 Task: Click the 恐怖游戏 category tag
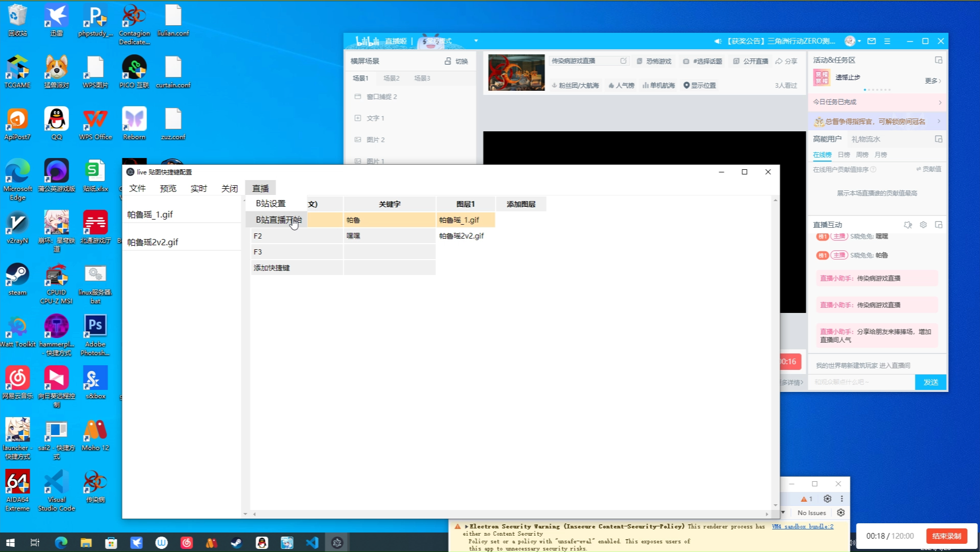pos(654,61)
